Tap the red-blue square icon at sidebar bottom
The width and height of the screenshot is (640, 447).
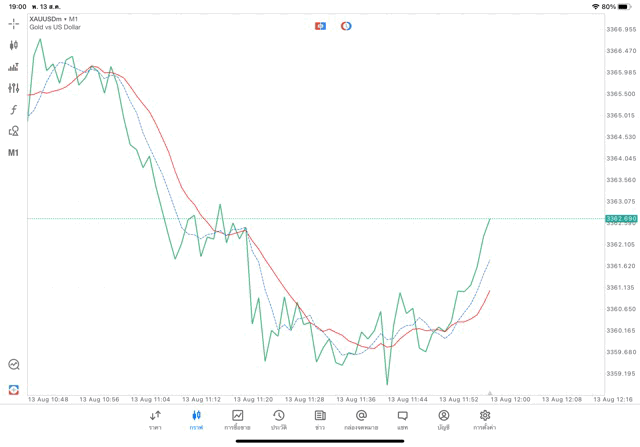click(14, 390)
